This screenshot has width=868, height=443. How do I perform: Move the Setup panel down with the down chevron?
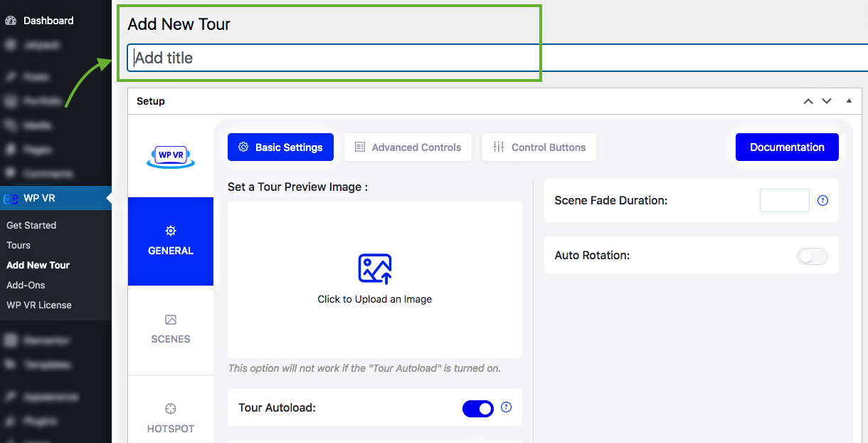pos(827,101)
